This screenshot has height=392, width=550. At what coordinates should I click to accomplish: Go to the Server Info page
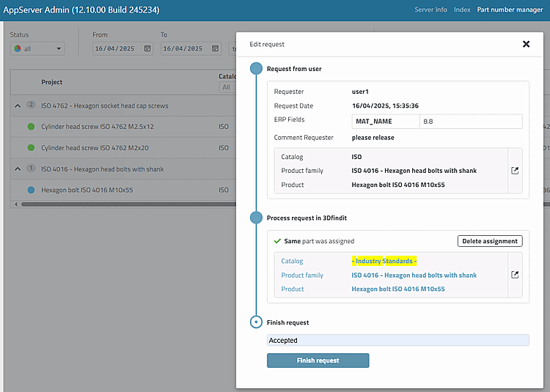(430, 10)
